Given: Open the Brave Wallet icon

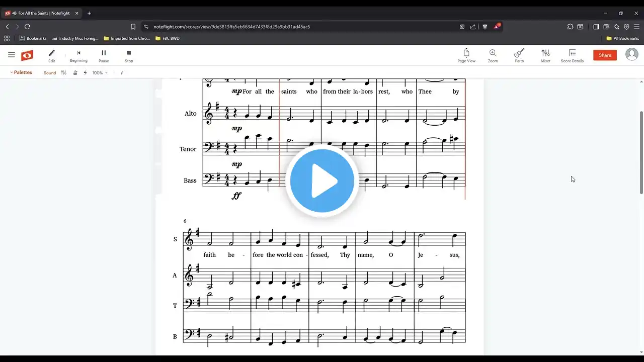Looking at the screenshot, I should pyautogui.click(x=606, y=27).
